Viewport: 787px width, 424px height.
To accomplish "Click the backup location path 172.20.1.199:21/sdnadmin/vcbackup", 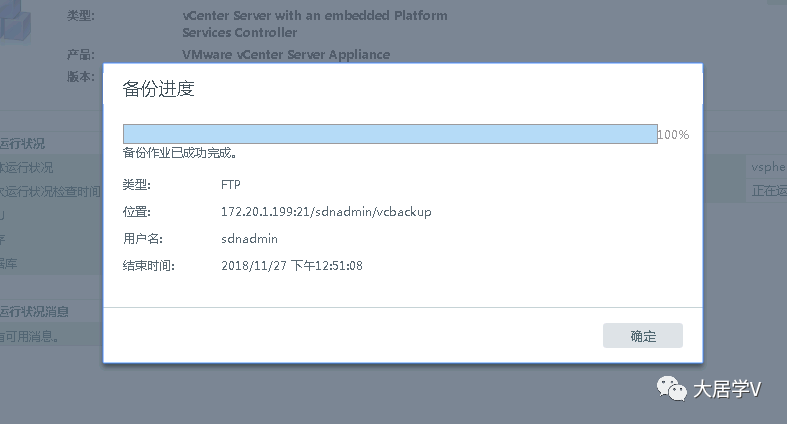I will point(326,212).
